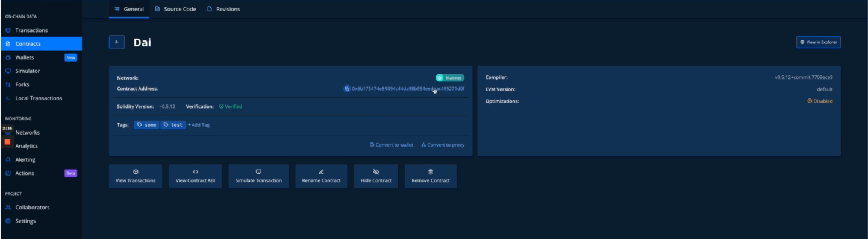Click the Transactions cube icon
Screen dimensions: 868x239
[x=8, y=30]
